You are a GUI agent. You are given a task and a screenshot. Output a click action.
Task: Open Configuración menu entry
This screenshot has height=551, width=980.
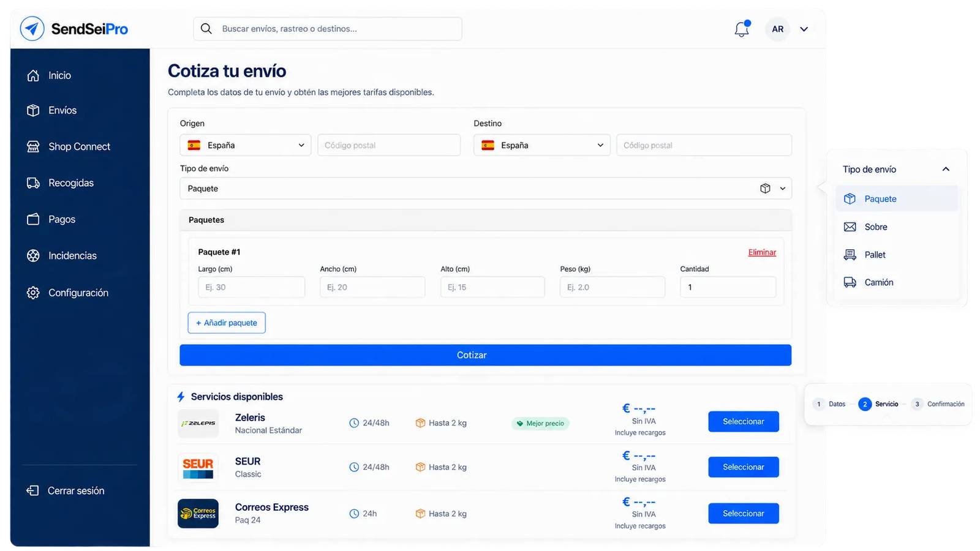80,293
